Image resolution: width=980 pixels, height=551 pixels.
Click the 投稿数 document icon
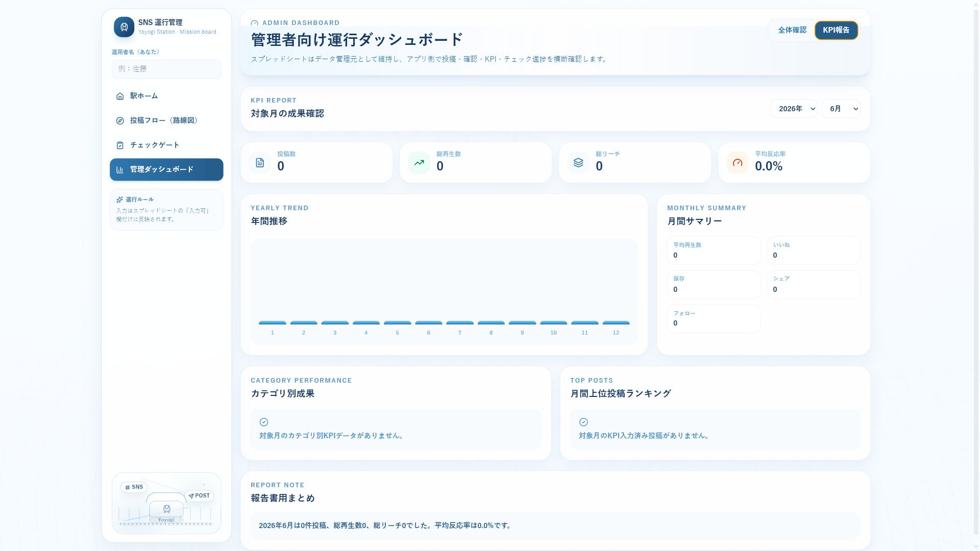click(260, 163)
